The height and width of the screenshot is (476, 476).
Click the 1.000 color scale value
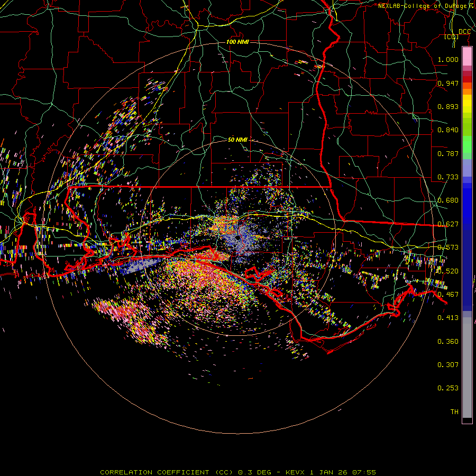click(x=448, y=59)
